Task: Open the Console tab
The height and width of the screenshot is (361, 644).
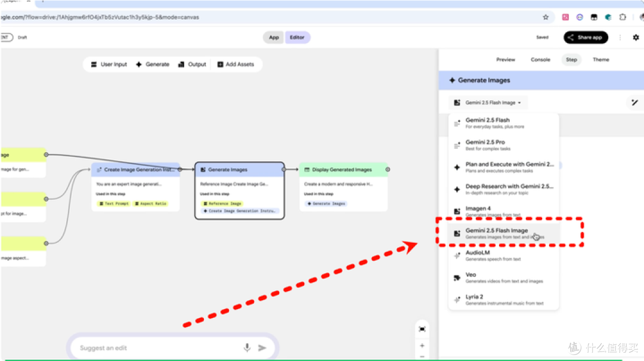Action: click(540, 60)
